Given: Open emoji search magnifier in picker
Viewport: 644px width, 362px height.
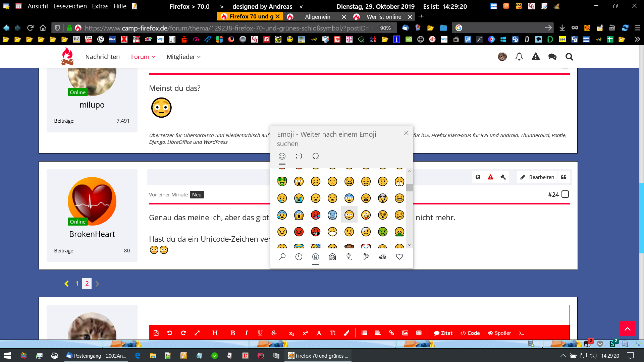Looking at the screenshot, I should pyautogui.click(x=282, y=257).
